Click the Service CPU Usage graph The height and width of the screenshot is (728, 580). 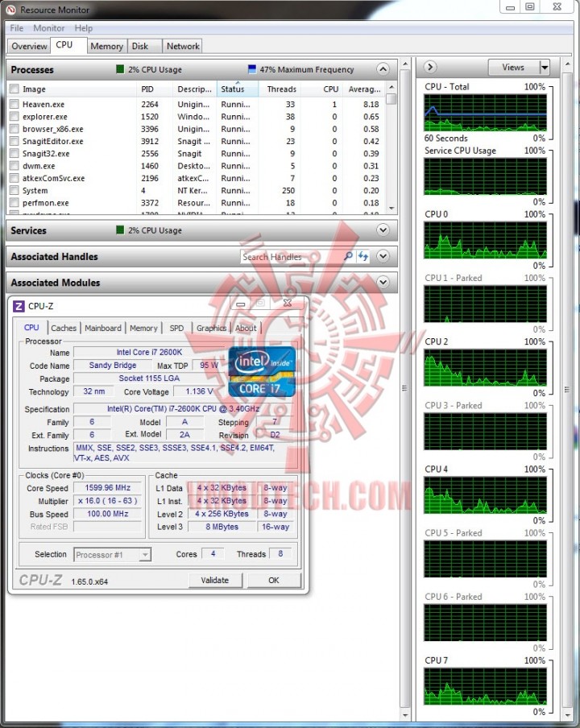click(485, 176)
